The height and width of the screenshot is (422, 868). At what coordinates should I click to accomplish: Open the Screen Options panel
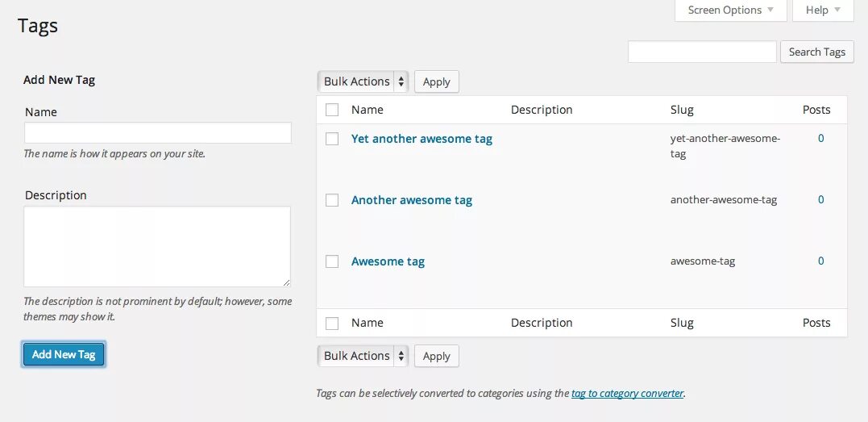click(731, 10)
